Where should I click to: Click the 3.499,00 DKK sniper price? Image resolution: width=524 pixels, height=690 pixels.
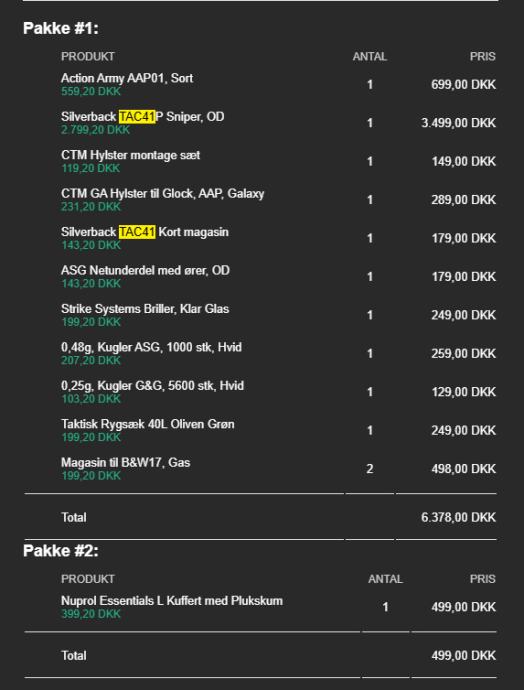click(x=458, y=123)
